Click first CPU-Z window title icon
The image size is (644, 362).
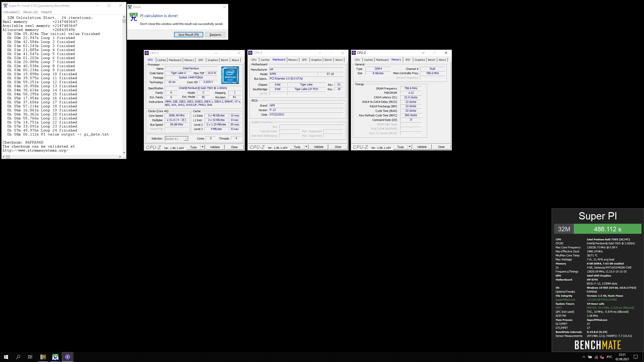(147, 53)
